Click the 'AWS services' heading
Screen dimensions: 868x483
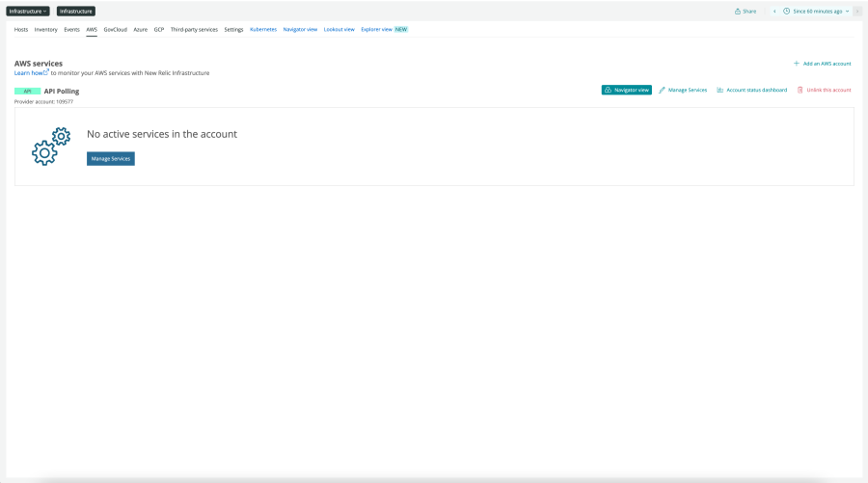[39, 64]
